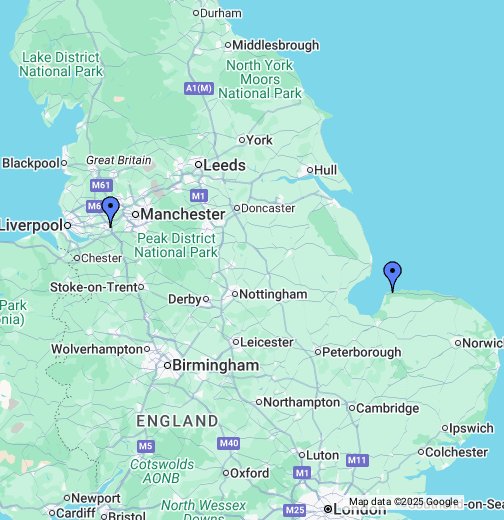Image resolution: width=504 pixels, height=520 pixels.
Task: Select the Peak District National Park label
Action: 176,245
